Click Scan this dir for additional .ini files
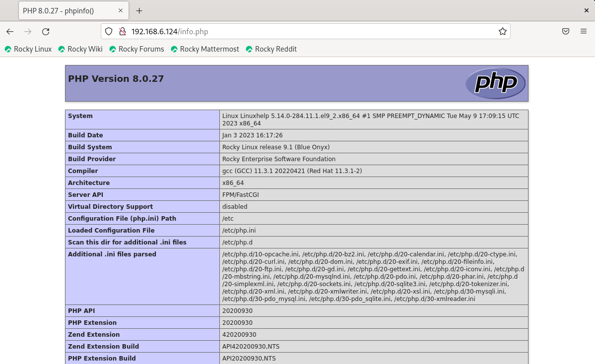 coord(127,242)
